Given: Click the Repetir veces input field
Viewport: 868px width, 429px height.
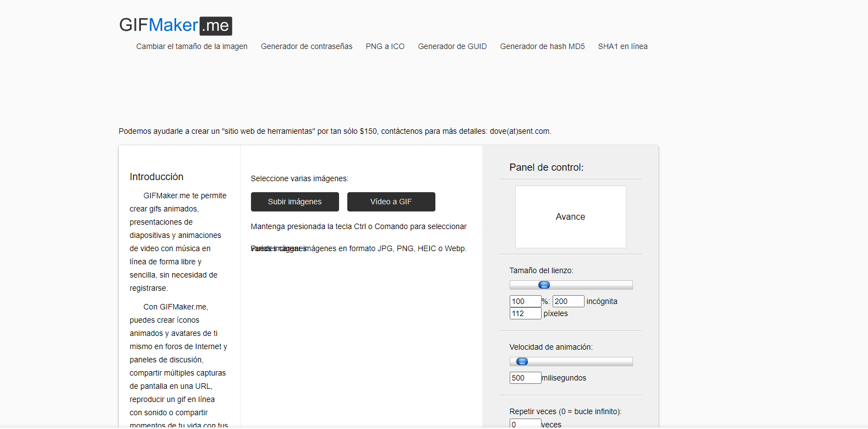Looking at the screenshot, I should coord(525,423).
